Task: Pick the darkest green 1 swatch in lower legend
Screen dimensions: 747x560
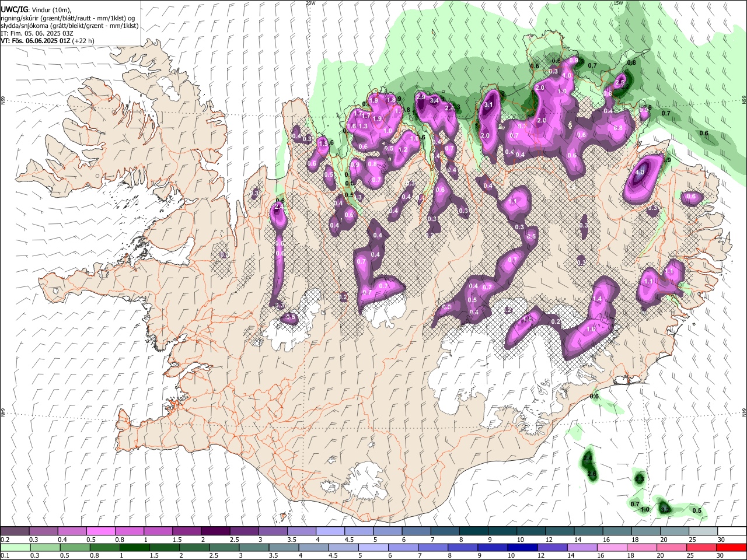Action: tap(134, 548)
